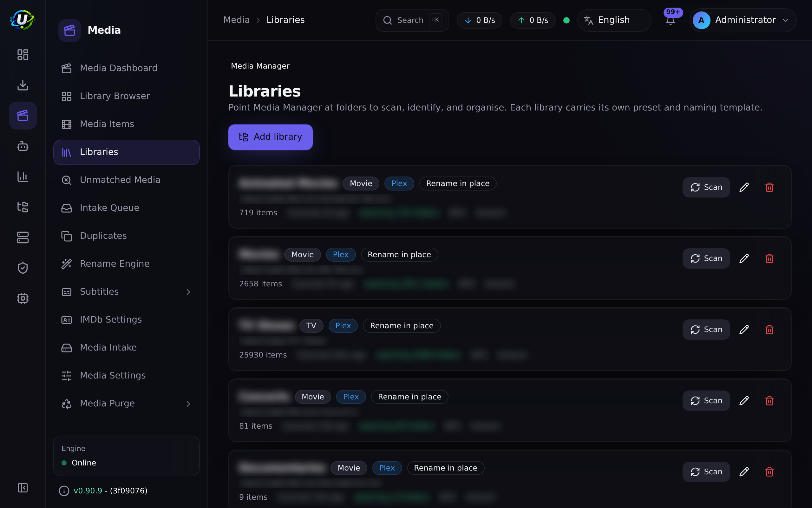This screenshot has height=508, width=812.
Task: Click the Search field in top bar
Action: tap(412, 20)
